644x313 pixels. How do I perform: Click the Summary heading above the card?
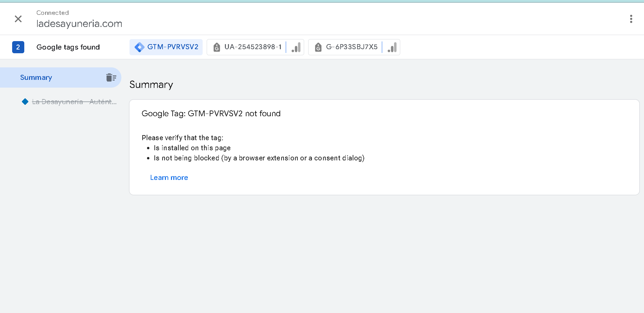pos(151,85)
